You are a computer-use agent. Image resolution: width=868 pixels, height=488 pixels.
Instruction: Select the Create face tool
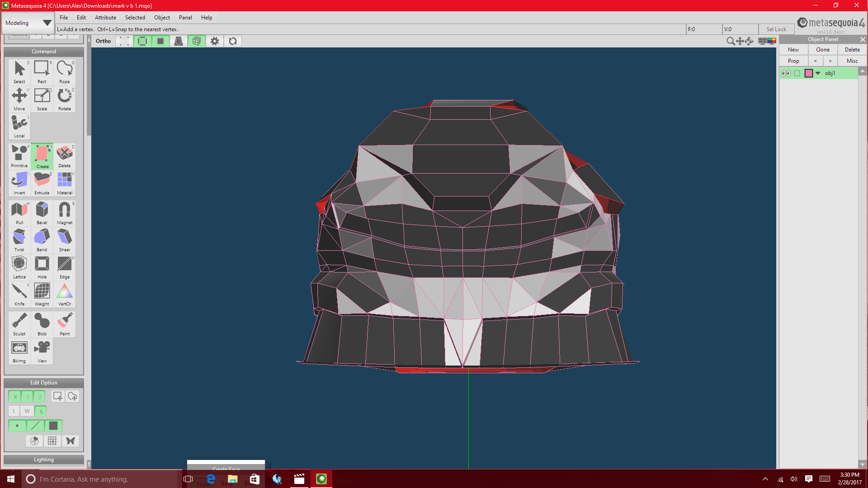[42, 156]
